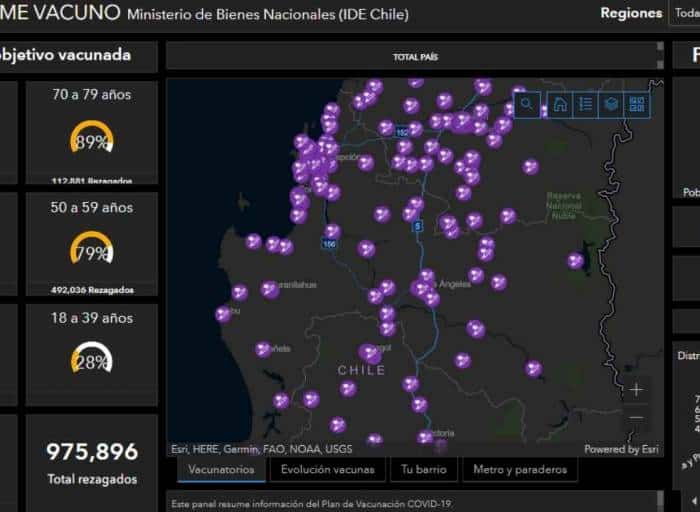Zoom in on the map
Viewport: 700px width, 512px height.
(636, 390)
